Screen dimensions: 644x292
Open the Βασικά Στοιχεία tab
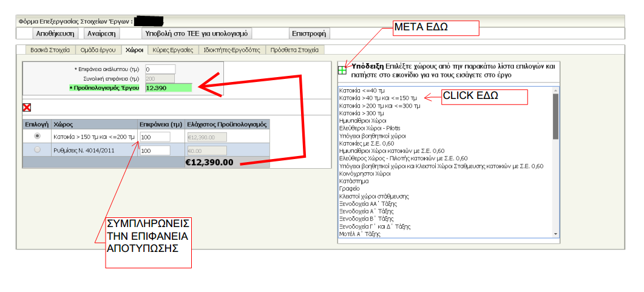click(50, 50)
